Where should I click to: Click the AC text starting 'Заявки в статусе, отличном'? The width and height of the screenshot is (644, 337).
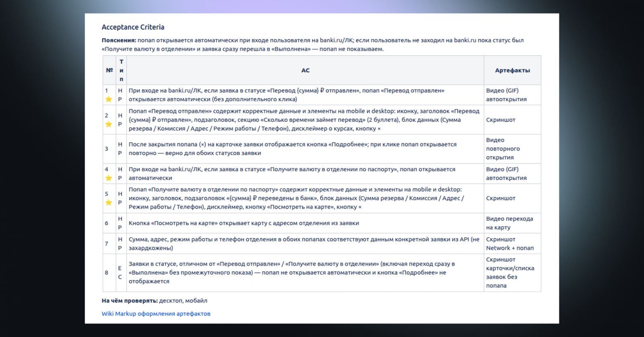click(292, 273)
